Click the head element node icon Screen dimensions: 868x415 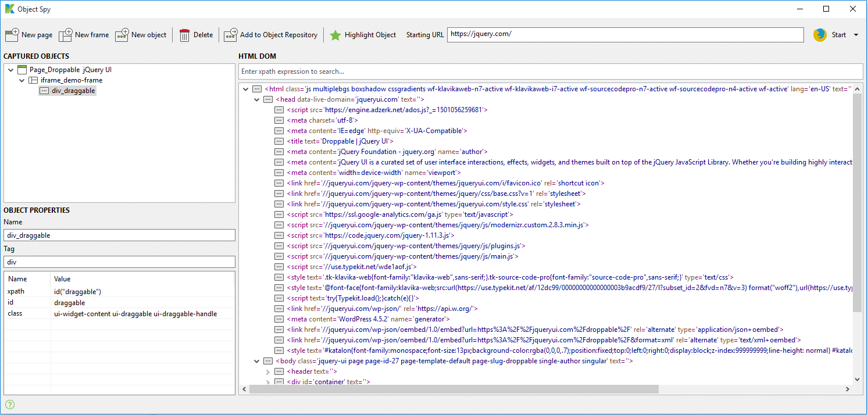[269, 99]
